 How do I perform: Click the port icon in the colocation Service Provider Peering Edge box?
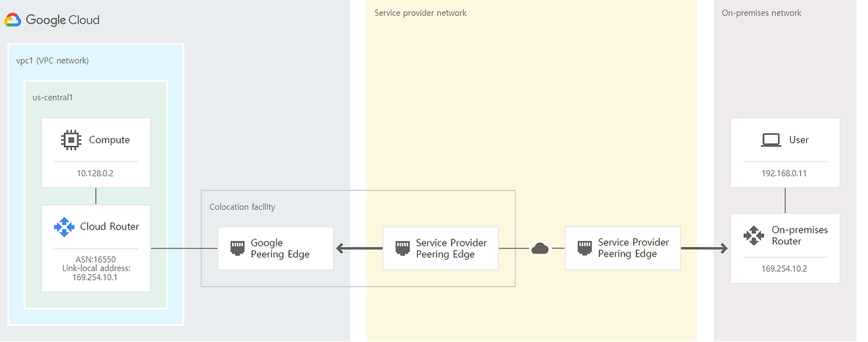402,248
